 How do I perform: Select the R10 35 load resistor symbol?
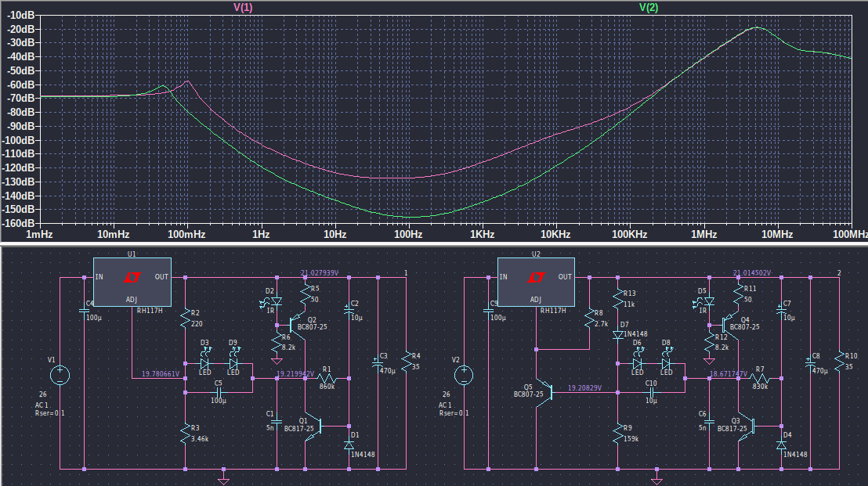click(840, 362)
